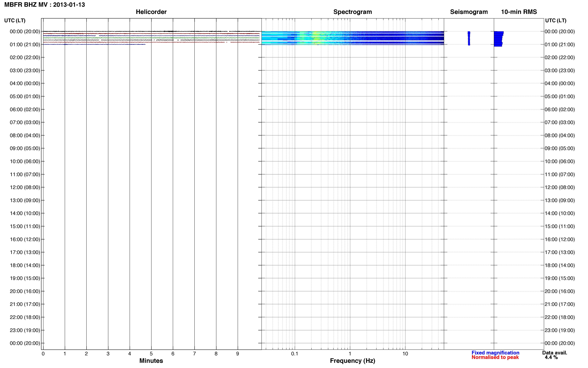Click left axis label '11:00 (07:00)'
The height and width of the screenshot is (368, 588).
click(x=25, y=174)
